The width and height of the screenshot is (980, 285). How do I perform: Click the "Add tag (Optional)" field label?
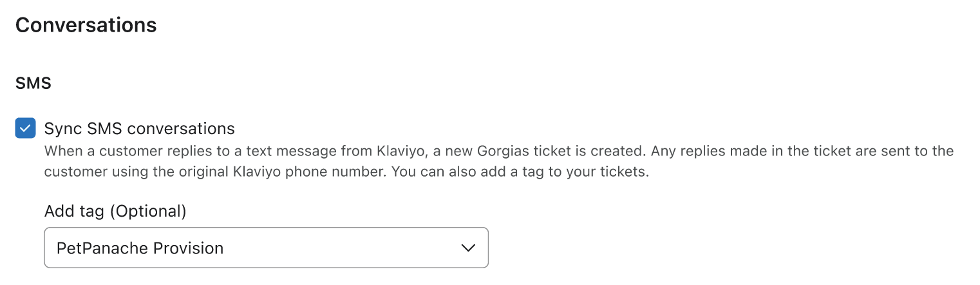point(115,211)
